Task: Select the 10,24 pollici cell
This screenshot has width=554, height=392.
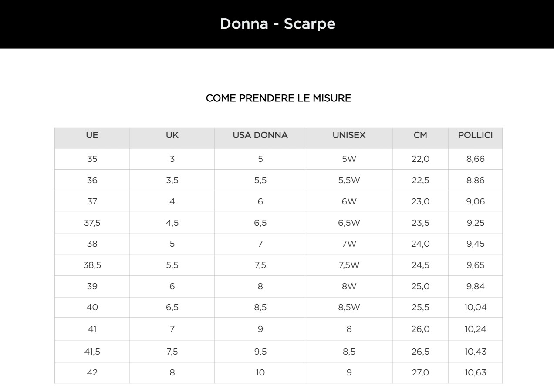Action: [x=475, y=329]
